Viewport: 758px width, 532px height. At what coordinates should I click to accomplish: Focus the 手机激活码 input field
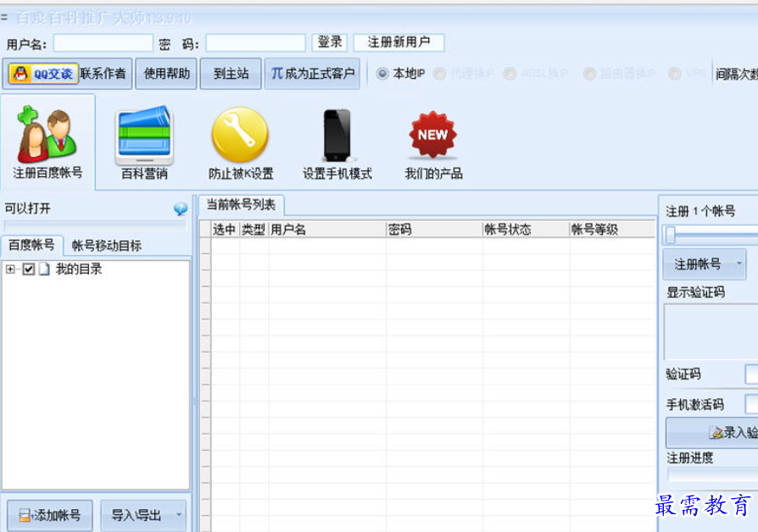click(752, 404)
